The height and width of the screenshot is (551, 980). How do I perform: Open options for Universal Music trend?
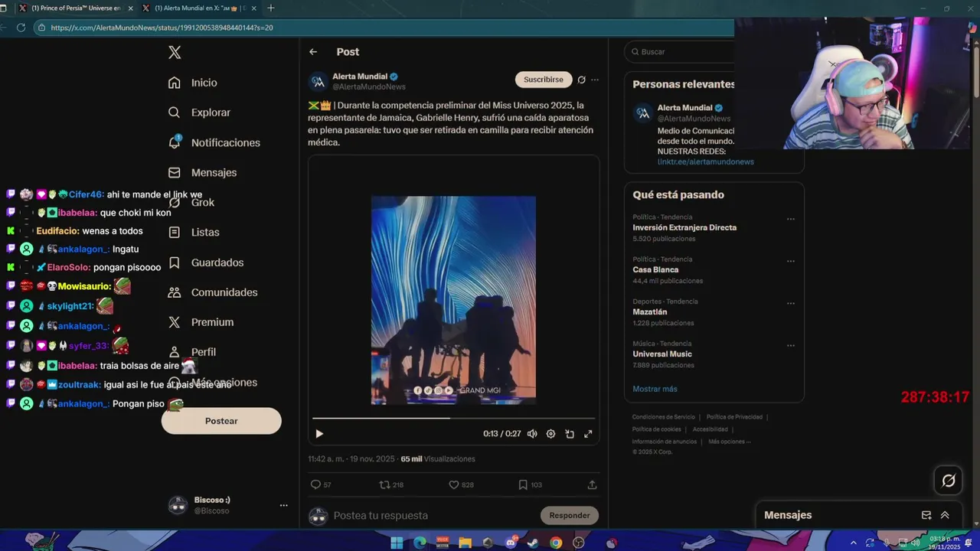click(x=791, y=345)
